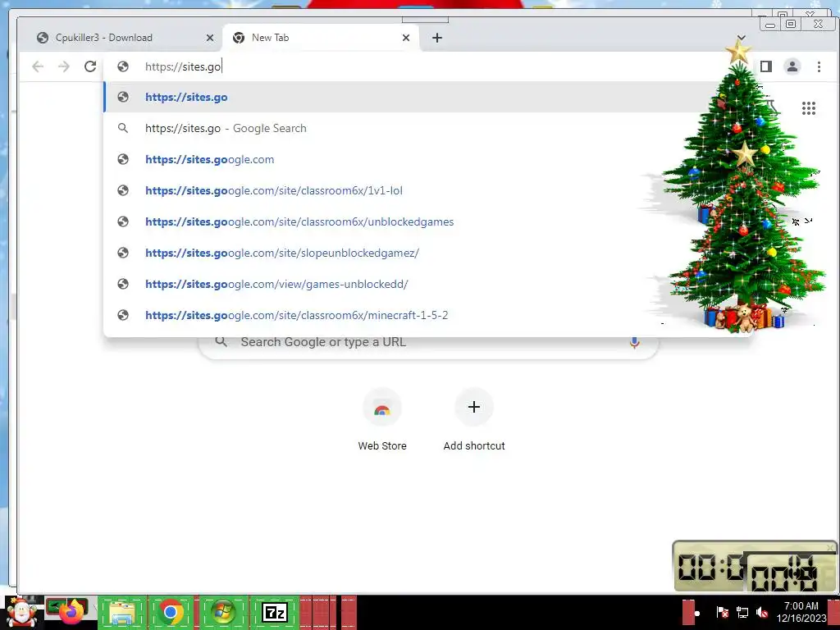Open the Windows-logo taskbar item
Image resolution: width=840 pixels, height=630 pixels.
coord(223,612)
